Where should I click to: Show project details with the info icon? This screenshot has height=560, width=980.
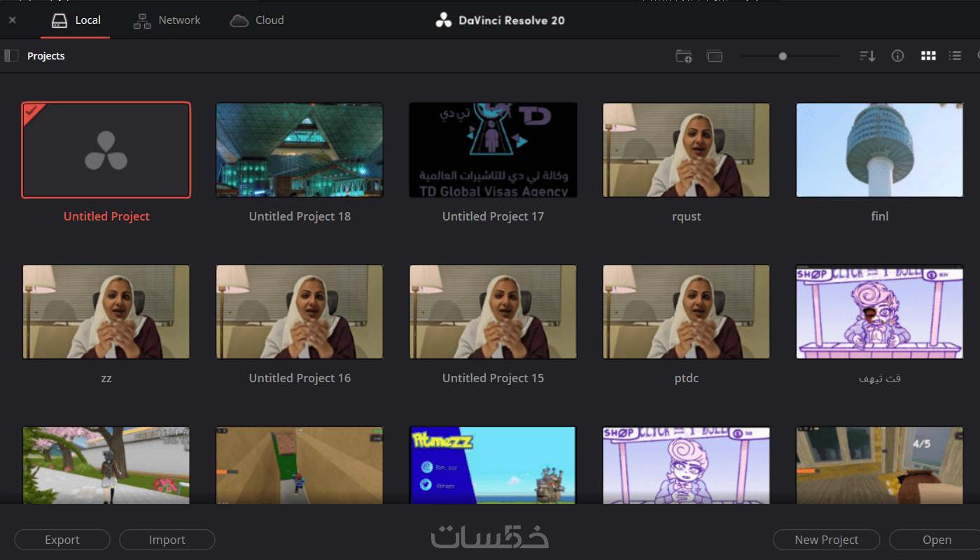(897, 56)
